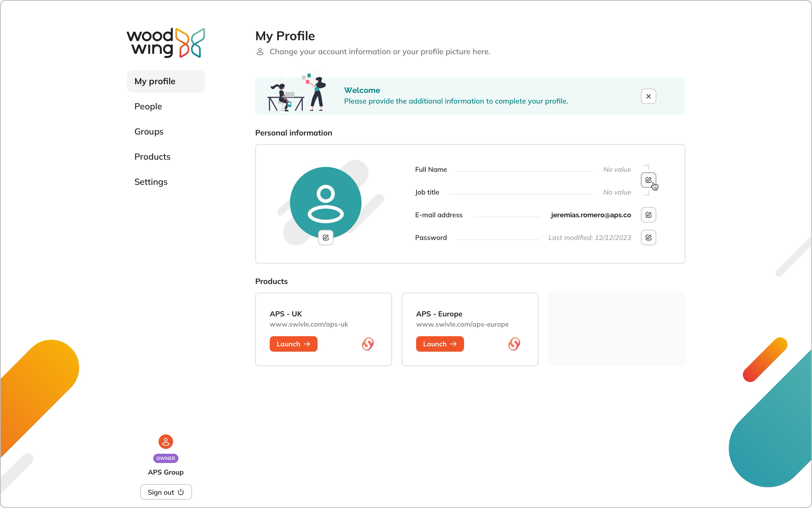Screen dimensions: 812x508
Task: Dismiss the Welcome banner
Action: pyautogui.click(x=648, y=96)
